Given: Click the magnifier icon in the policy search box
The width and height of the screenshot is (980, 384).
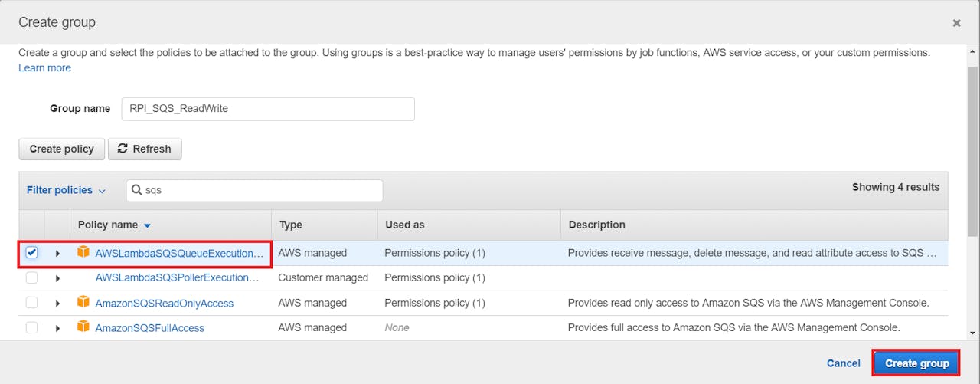Looking at the screenshot, I should [136, 190].
